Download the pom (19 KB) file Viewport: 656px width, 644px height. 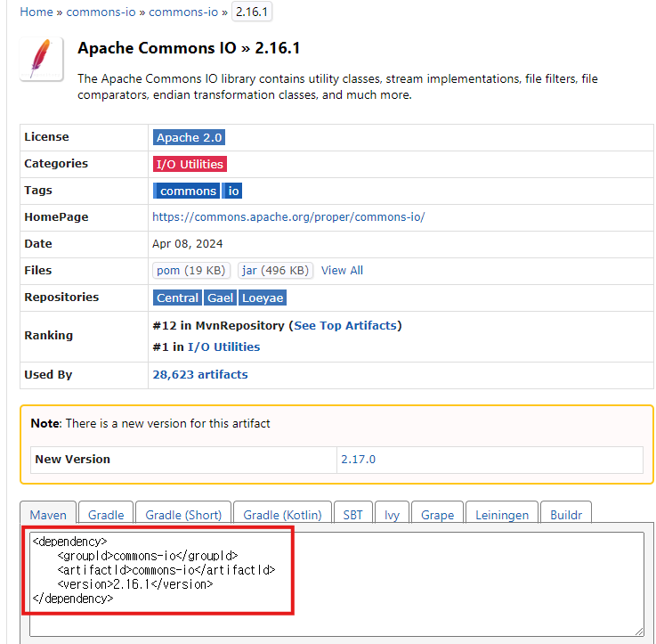click(x=191, y=271)
